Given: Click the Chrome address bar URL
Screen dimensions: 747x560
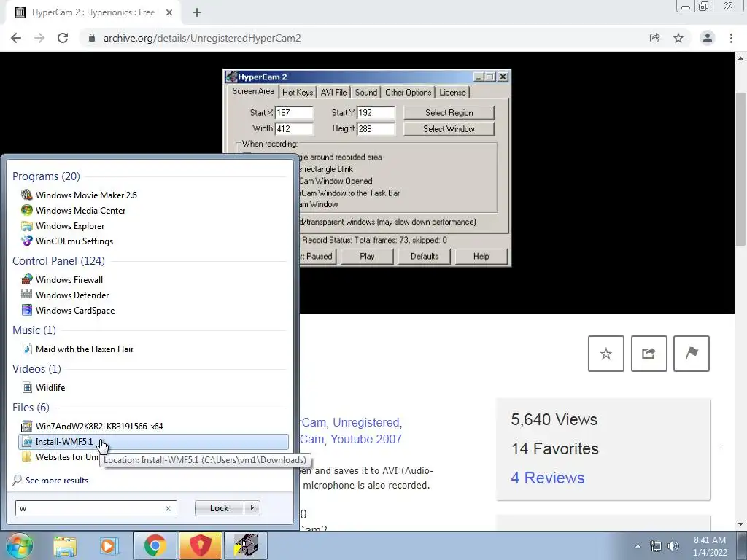Looking at the screenshot, I should pos(202,38).
